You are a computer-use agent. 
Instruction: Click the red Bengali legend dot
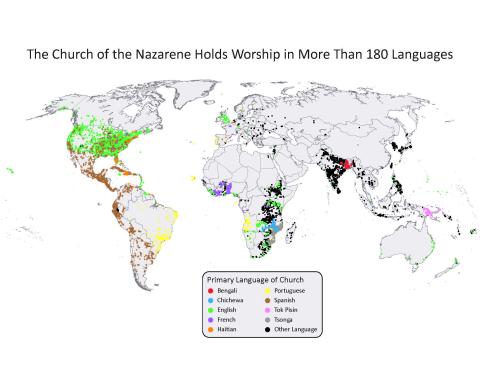coord(210,291)
